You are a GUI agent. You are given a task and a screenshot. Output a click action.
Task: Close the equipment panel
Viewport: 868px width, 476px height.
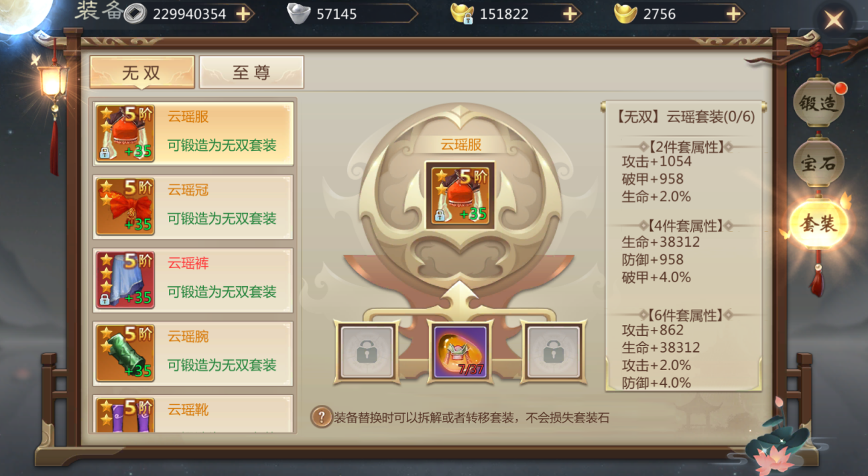tap(834, 19)
